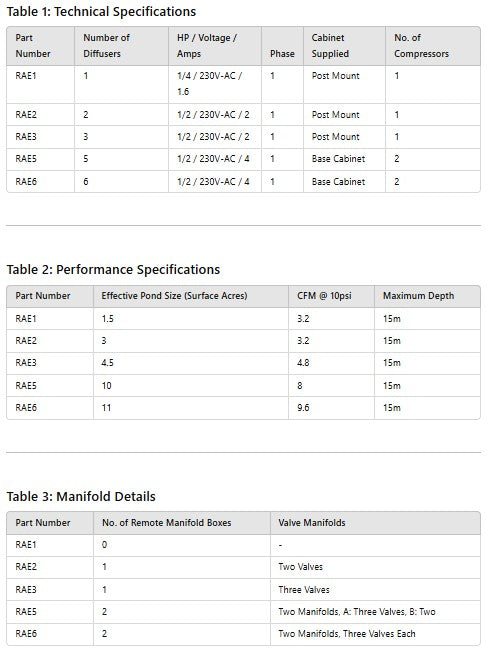Click the No. of Compressors header
This screenshot has height=650, width=487.
(422, 46)
